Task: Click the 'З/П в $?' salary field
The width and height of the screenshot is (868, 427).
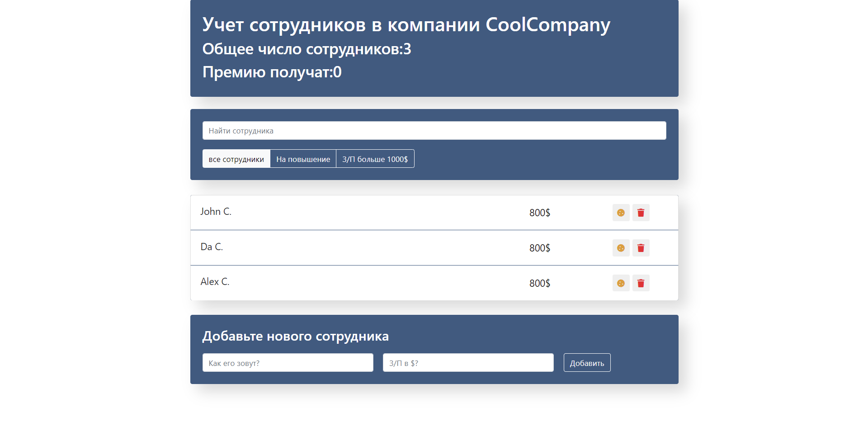Action: coord(468,363)
